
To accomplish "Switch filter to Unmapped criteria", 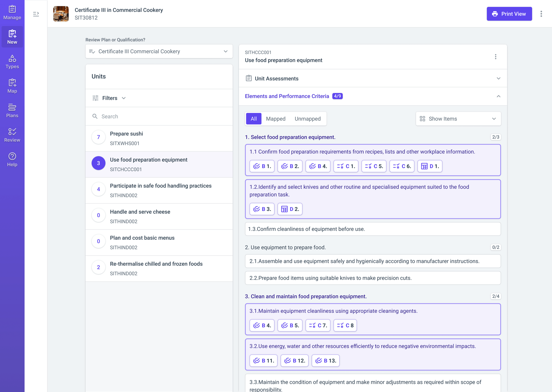I will click(307, 119).
